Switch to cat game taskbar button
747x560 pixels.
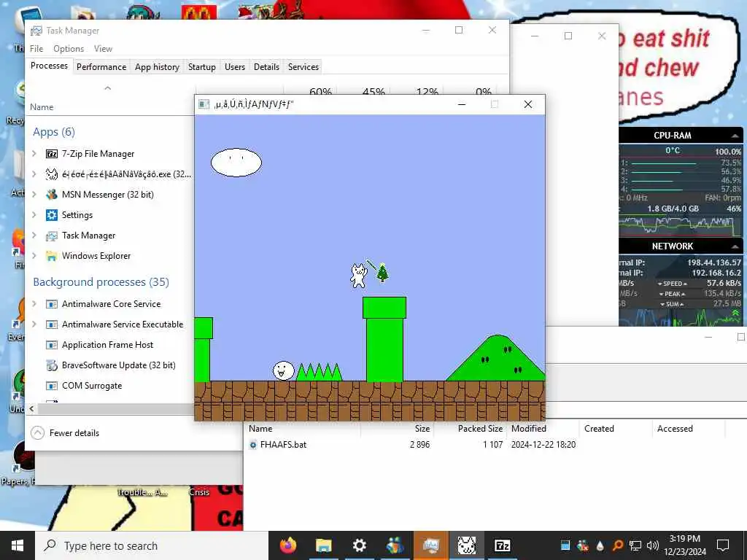466,545
